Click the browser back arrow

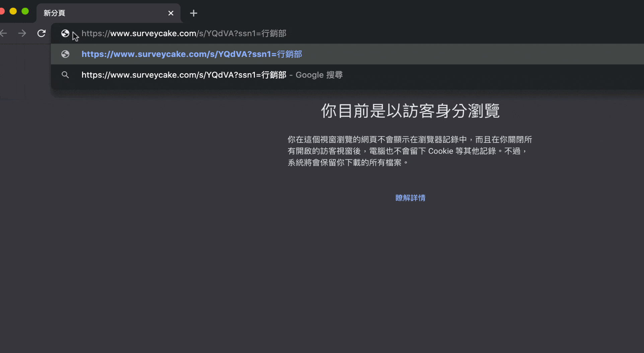(x=3, y=33)
